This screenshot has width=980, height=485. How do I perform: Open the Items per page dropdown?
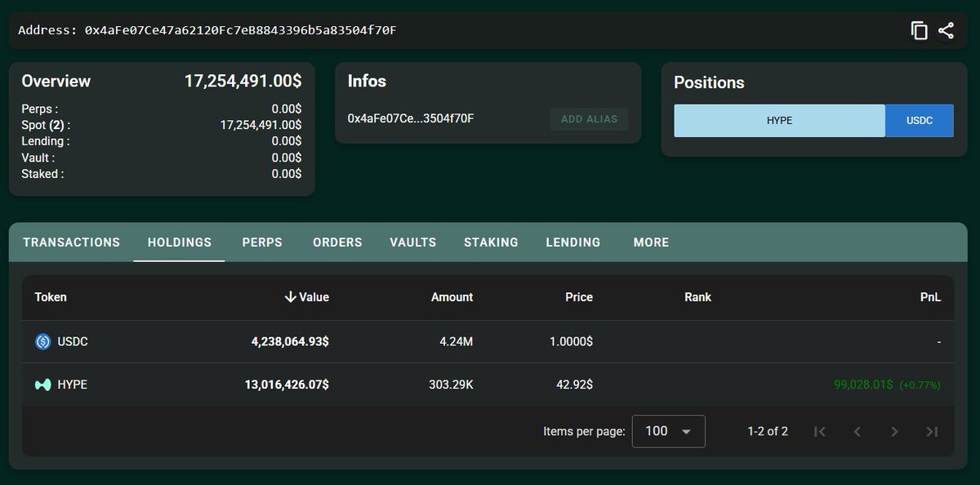(669, 431)
